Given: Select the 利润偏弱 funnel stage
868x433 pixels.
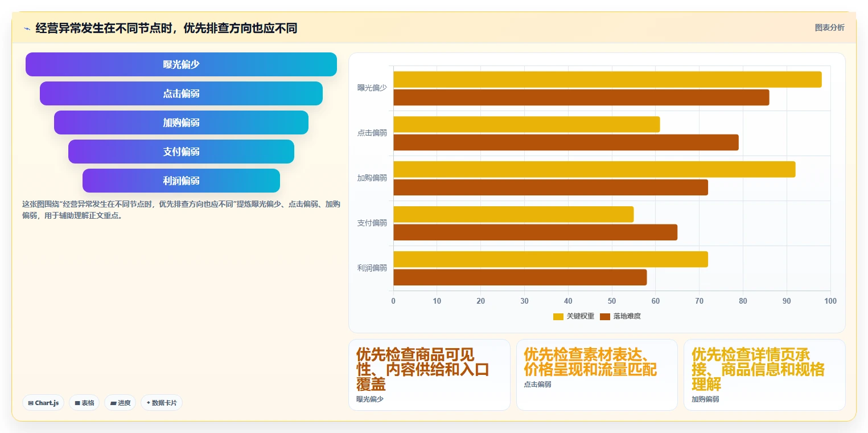Looking at the screenshot, I should (x=181, y=181).
